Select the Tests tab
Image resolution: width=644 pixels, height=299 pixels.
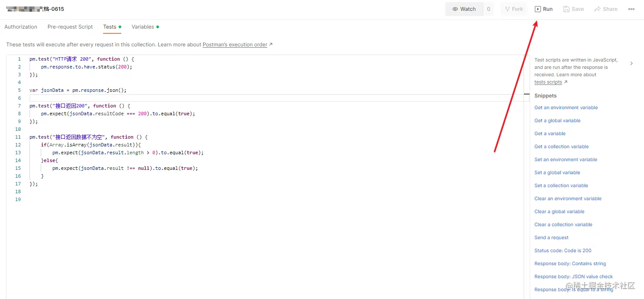click(112, 27)
